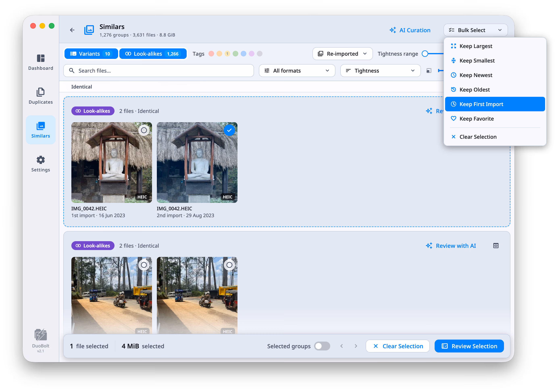
Task: Open Settings from the sidebar
Action: coord(41,164)
